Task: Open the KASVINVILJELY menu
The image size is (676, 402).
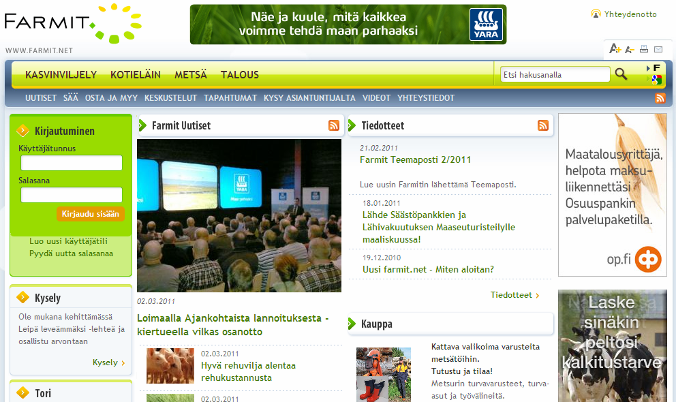Action: point(61,75)
